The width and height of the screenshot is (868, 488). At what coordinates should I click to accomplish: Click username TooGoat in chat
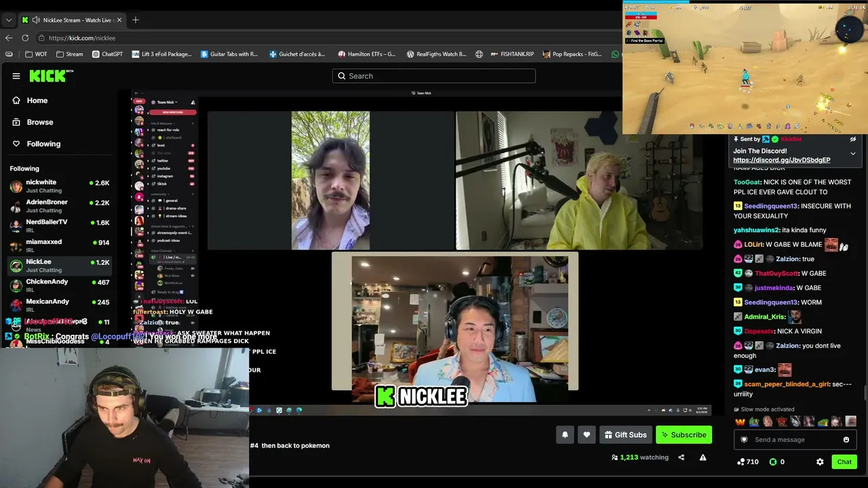coord(747,182)
